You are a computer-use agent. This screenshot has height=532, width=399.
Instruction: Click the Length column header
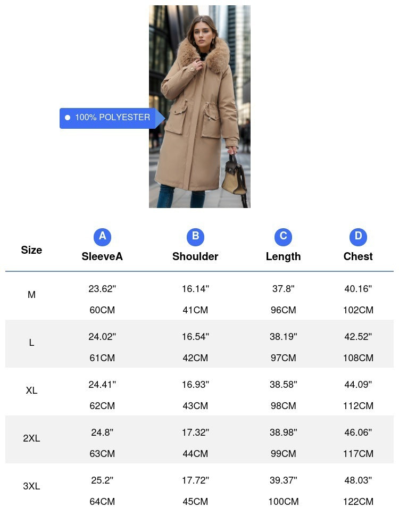(283, 256)
